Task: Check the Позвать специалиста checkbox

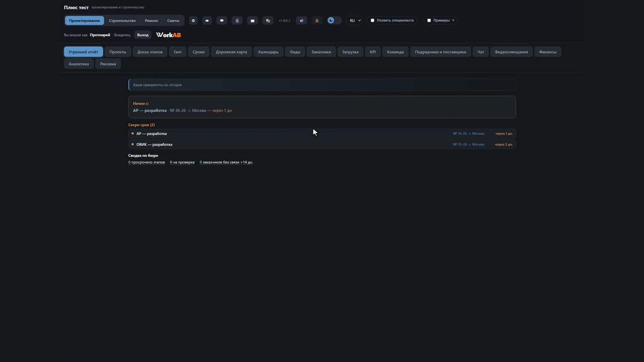Action: 372,21
